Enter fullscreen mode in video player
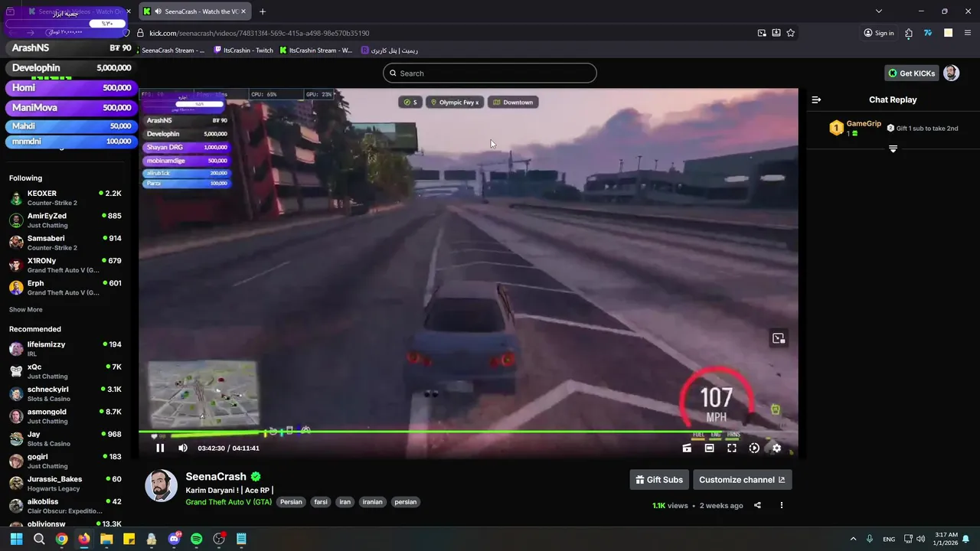The width and height of the screenshot is (980, 551). pos(732,448)
